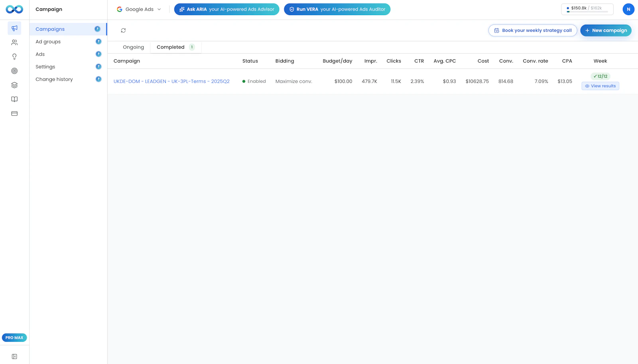This screenshot has height=364, width=638.
Task: Click the Enabled status indicator
Action: [x=254, y=81]
